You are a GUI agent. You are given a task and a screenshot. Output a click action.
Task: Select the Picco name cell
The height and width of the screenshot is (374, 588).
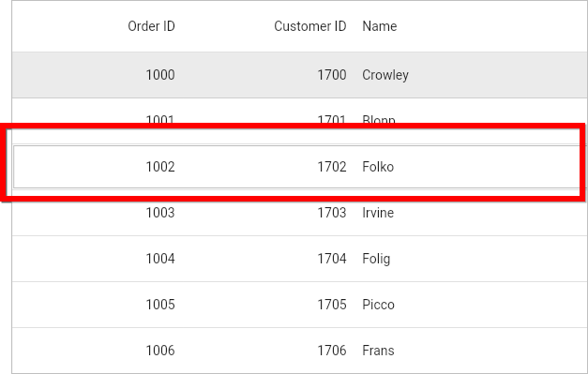(x=378, y=305)
